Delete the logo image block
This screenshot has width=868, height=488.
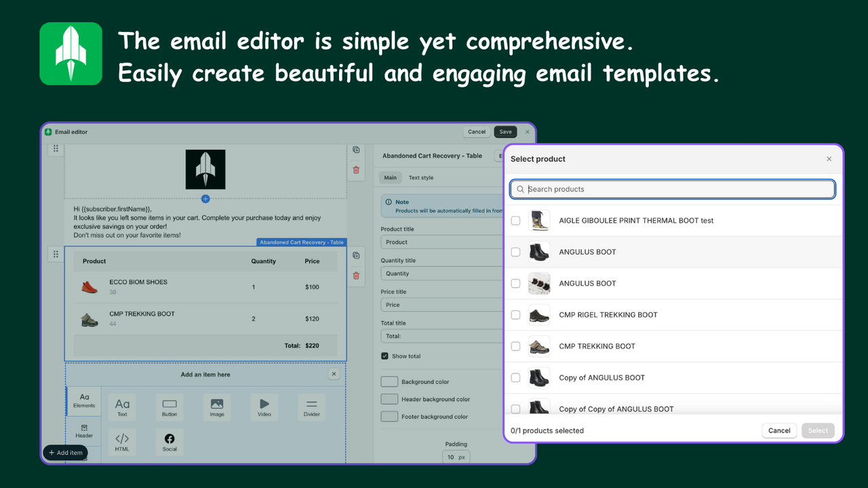coord(356,170)
